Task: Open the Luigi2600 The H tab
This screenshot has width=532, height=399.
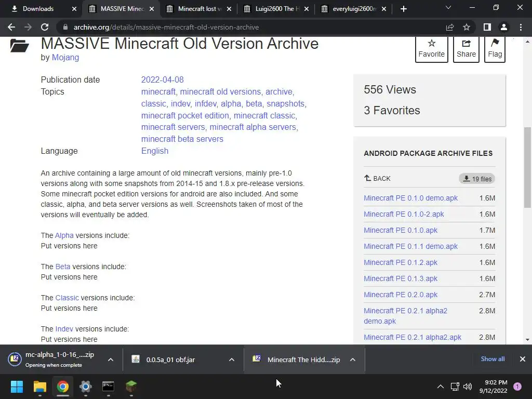Action: (277, 9)
